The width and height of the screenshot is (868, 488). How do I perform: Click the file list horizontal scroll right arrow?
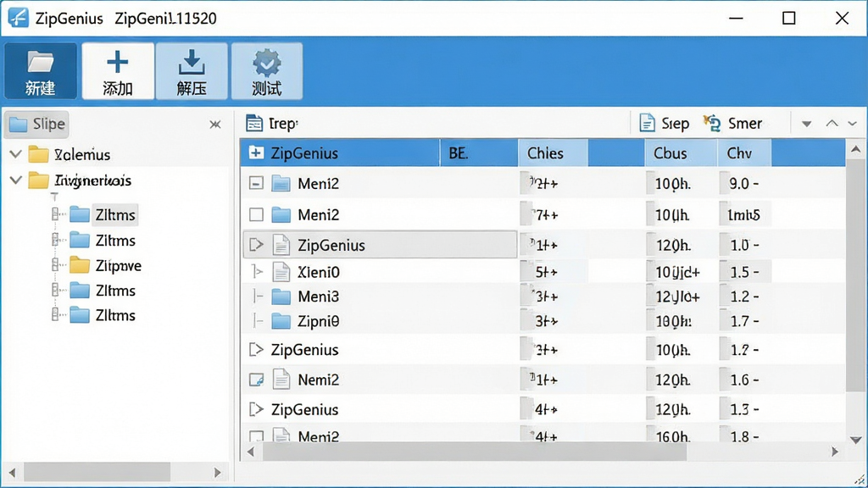tap(835, 452)
